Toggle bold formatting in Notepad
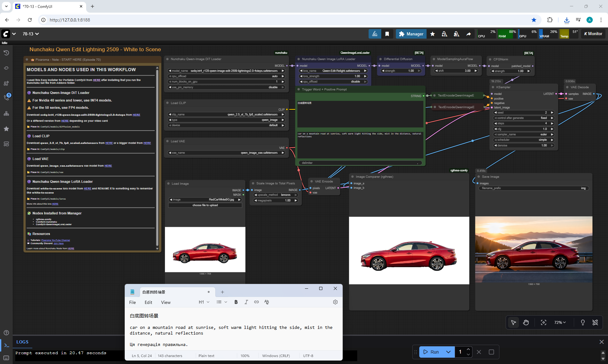This screenshot has height=364, width=608. tap(236, 302)
